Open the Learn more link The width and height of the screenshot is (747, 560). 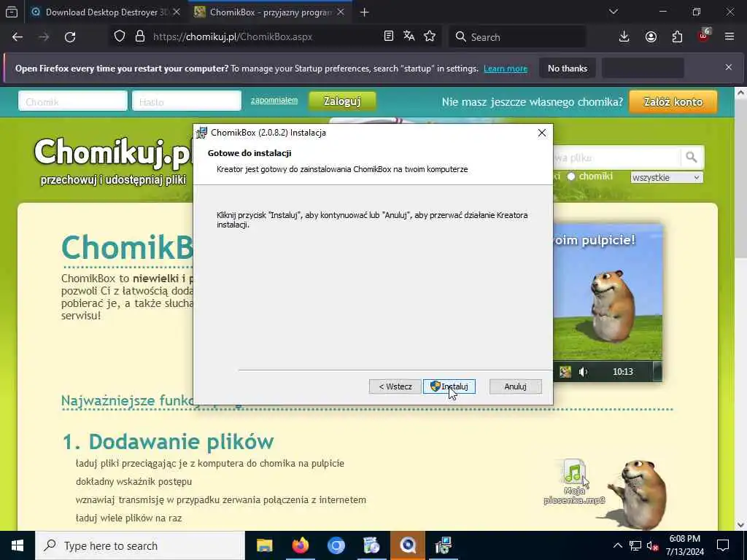pos(506,69)
